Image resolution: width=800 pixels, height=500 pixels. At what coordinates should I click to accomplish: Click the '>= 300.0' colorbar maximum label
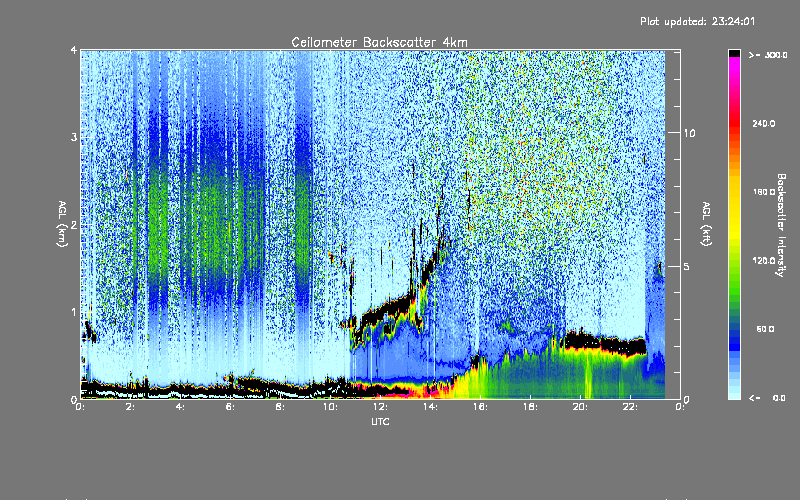[768, 55]
